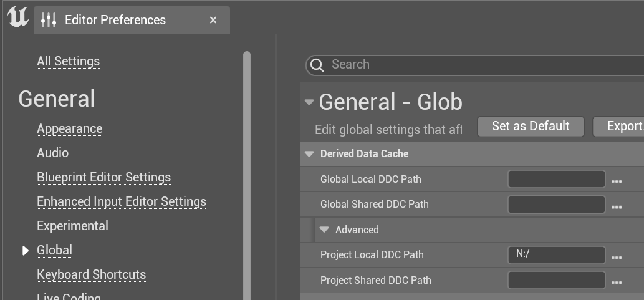Edit Project Local DDC Path field
644x300 pixels.
pyautogui.click(x=557, y=255)
